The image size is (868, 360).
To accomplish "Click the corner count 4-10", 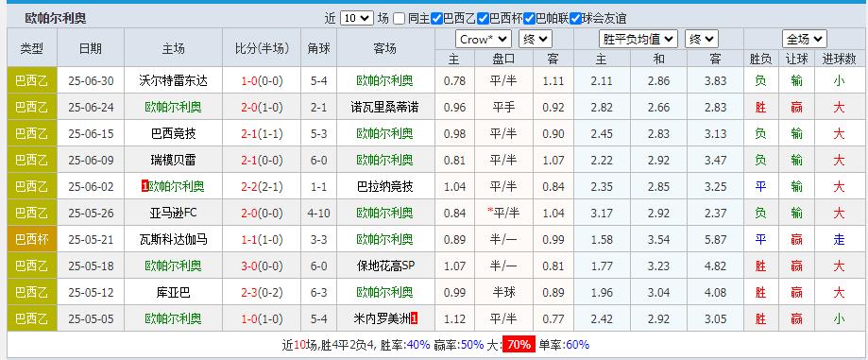I will point(319,213).
